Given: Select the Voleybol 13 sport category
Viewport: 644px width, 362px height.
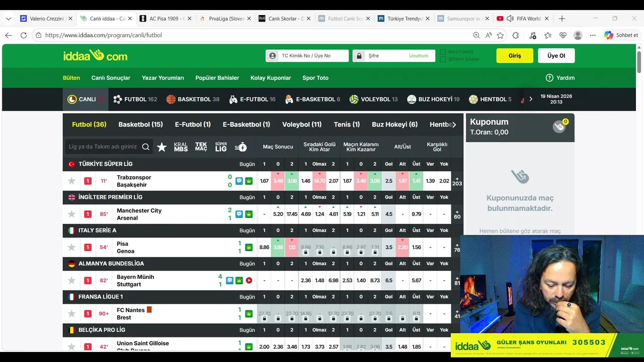Looking at the screenshot, I should pyautogui.click(x=373, y=100).
